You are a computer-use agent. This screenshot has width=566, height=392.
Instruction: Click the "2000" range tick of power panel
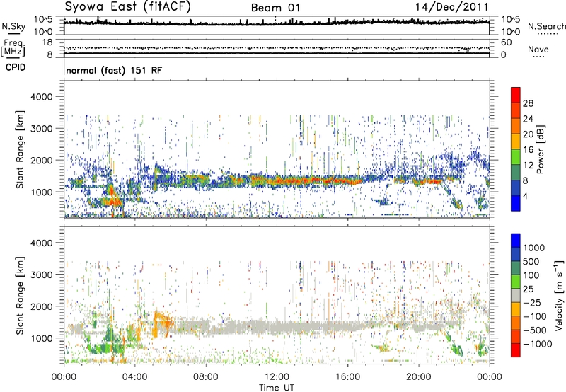(41, 160)
